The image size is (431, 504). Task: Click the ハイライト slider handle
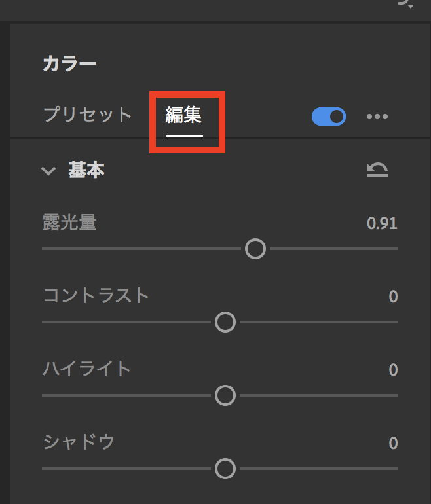point(225,395)
